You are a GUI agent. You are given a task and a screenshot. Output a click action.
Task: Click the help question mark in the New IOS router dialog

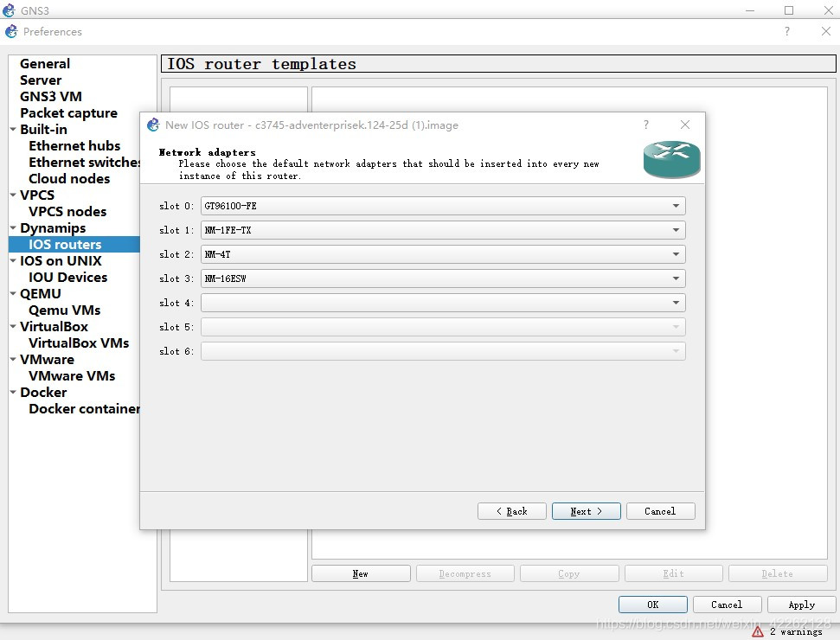(x=646, y=125)
